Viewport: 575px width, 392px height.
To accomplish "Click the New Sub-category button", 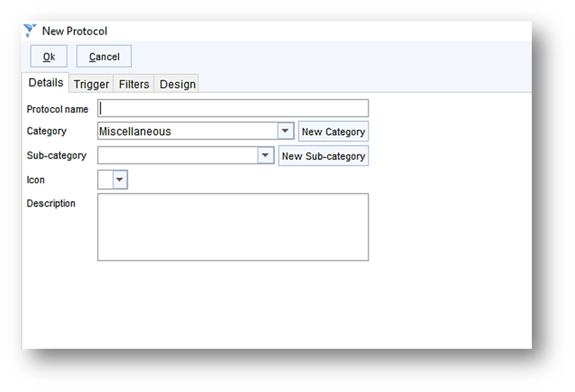I will click(324, 156).
